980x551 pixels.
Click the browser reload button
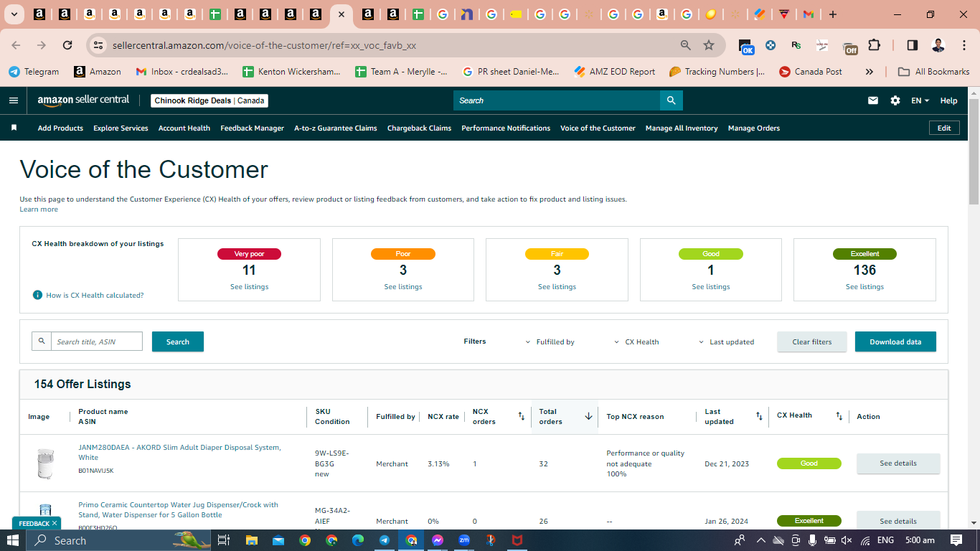67,45
